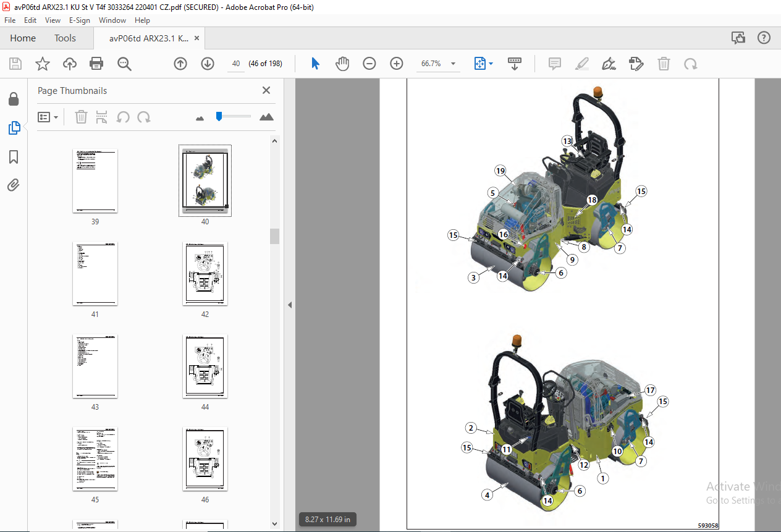Screen dimensions: 781x532
Task: Select the arrow selection tool
Action: 315,64
